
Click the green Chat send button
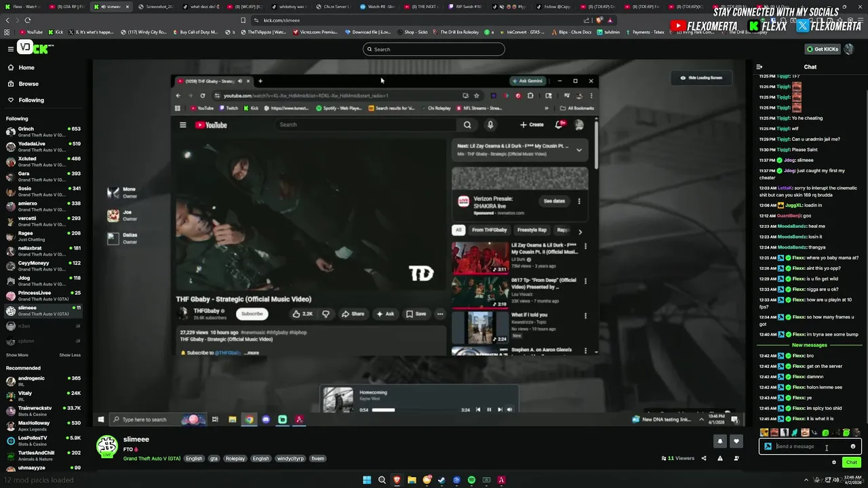852,462
